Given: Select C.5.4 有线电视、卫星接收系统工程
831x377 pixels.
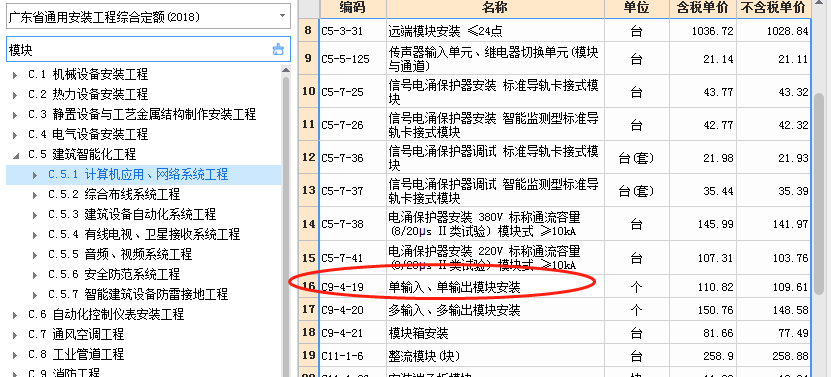Looking at the screenshot, I should [x=144, y=234].
